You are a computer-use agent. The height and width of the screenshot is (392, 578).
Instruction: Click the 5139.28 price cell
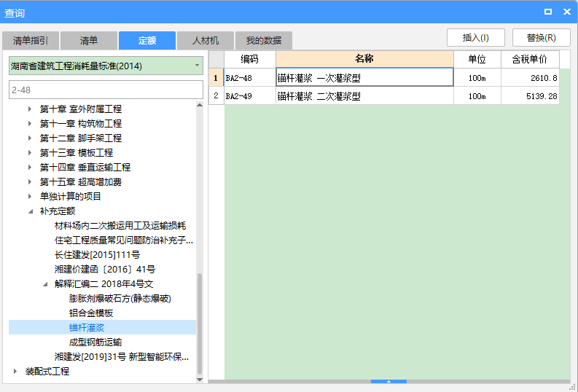[530, 95]
